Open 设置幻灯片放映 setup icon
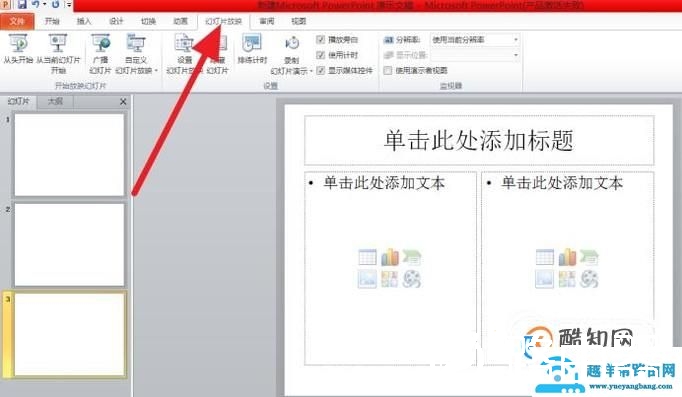682x397 pixels. (x=184, y=43)
